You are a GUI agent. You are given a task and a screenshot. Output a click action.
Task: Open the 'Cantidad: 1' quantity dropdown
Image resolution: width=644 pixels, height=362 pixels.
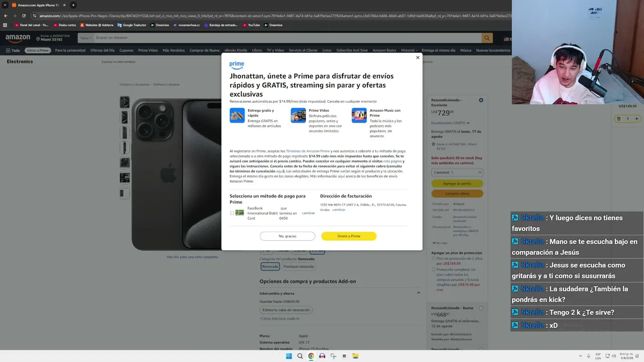click(x=457, y=172)
